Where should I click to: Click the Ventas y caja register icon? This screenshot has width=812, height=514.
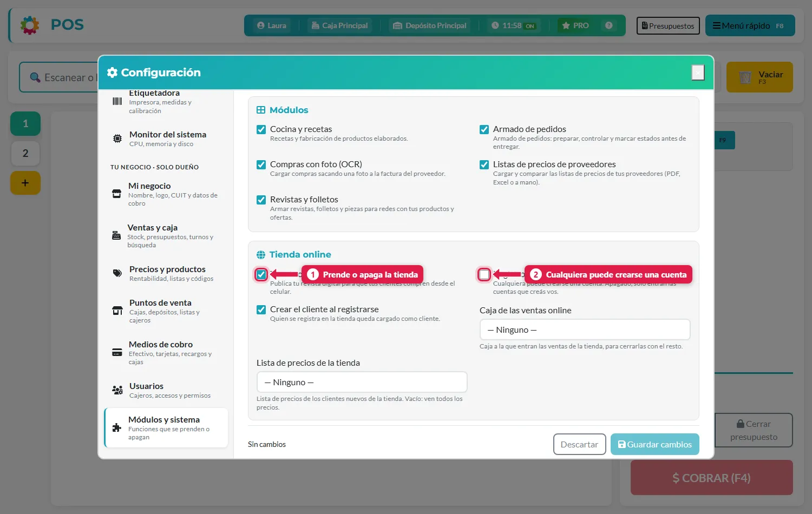coord(116,235)
